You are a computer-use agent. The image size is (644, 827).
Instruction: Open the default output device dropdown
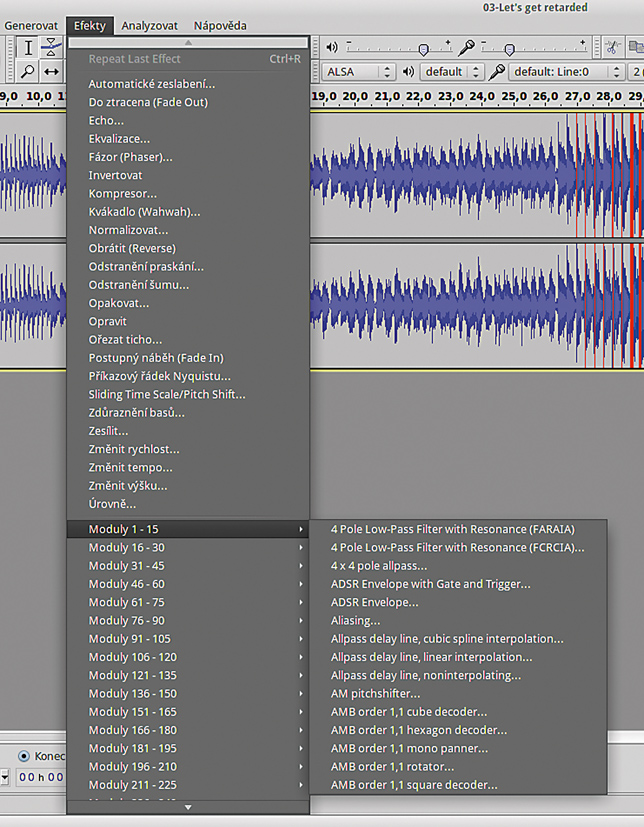point(452,71)
